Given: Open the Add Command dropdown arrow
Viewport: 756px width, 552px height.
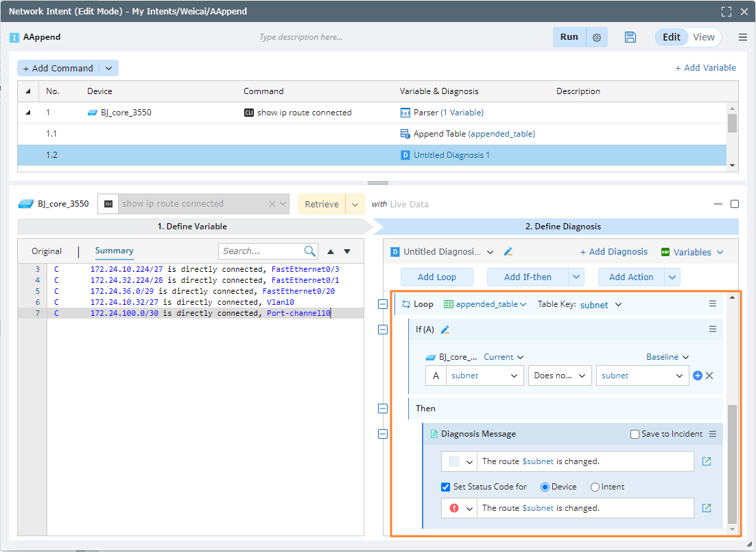Looking at the screenshot, I should point(109,68).
